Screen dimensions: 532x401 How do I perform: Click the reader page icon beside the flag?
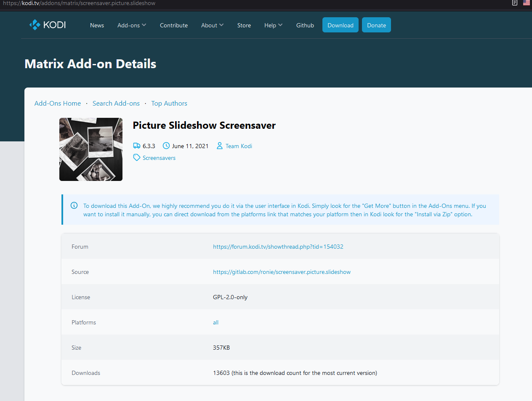click(515, 3)
